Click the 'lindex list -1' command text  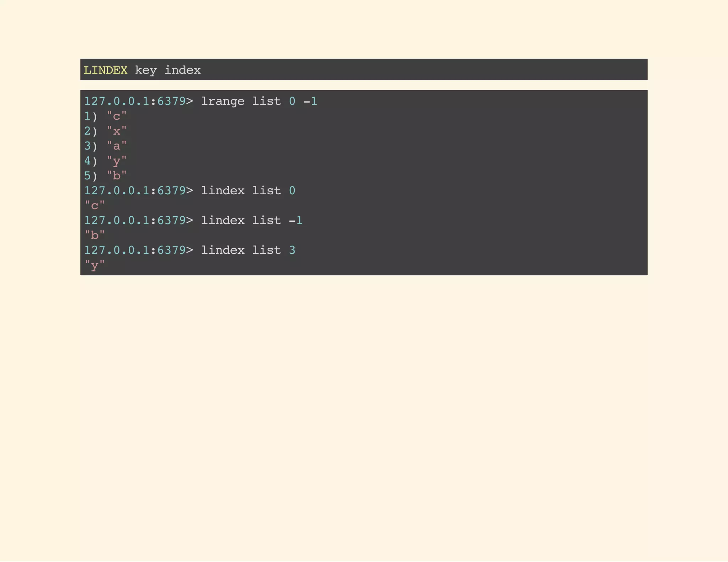tap(251, 221)
